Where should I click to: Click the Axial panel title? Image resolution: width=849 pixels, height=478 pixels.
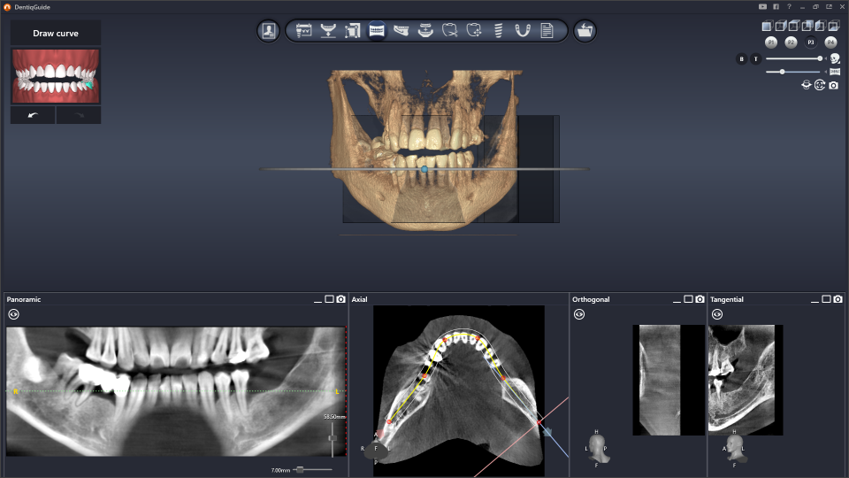pyautogui.click(x=360, y=299)
